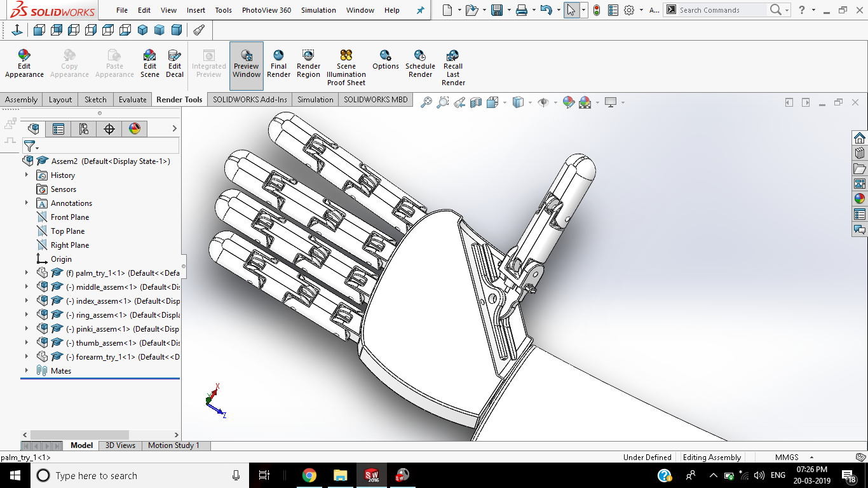Viewport: 868px width, 488px height.
Task: Start a Final Render
Action: point(278,64)
